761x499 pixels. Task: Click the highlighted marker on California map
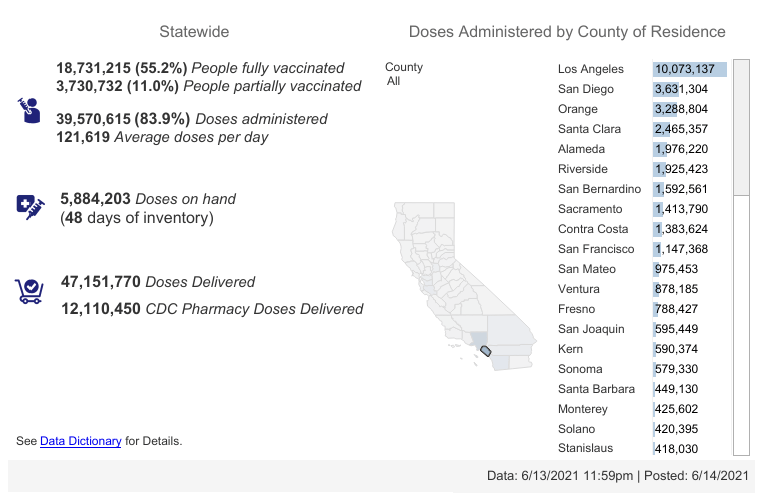point(486,350)
